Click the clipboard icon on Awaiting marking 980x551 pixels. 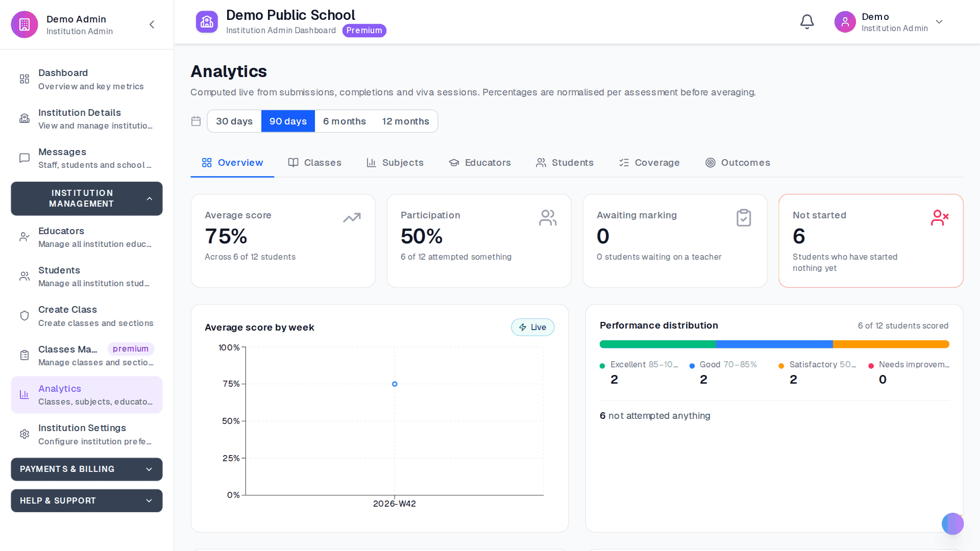pyautogui.click(x=744, y=218)
